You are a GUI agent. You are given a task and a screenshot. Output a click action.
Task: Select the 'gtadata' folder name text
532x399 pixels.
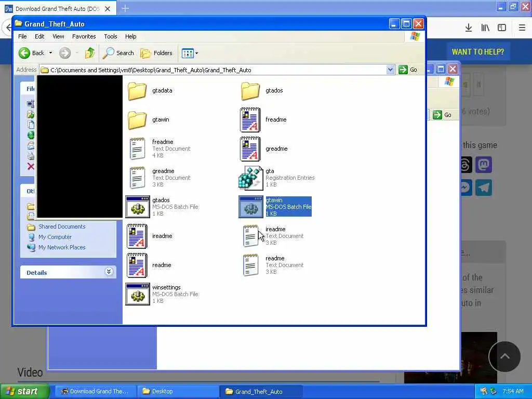coord(162,90)
